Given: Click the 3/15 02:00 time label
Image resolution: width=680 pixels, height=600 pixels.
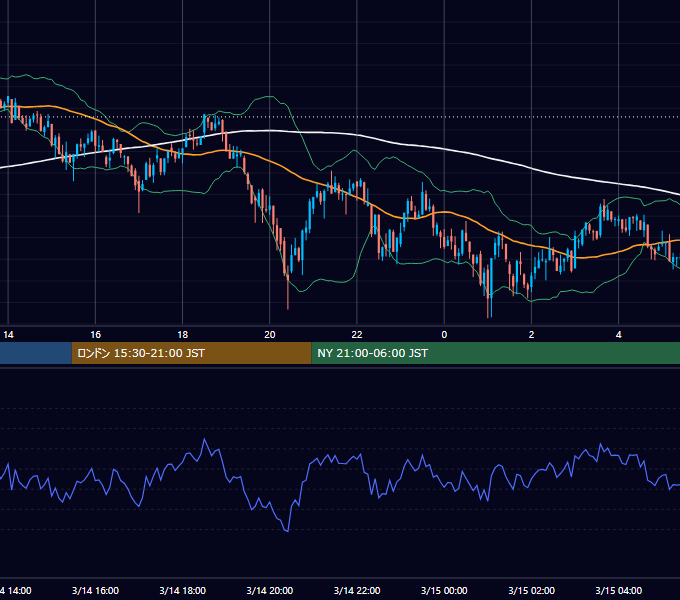Looking at the screenshot, I should (x=531, y=590).
